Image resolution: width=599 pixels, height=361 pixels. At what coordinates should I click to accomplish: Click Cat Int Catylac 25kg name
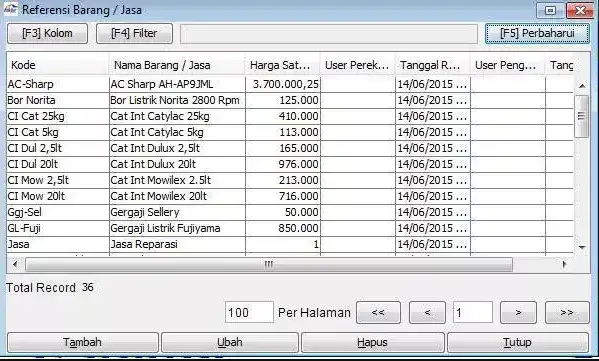[x=160, y=116]
